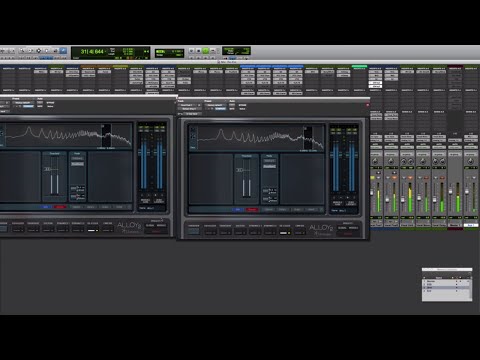The image size is (480, 360).
Task: Toggle the highlighted Compare button in right plug-in header
Action: click(x=221, y=109)
